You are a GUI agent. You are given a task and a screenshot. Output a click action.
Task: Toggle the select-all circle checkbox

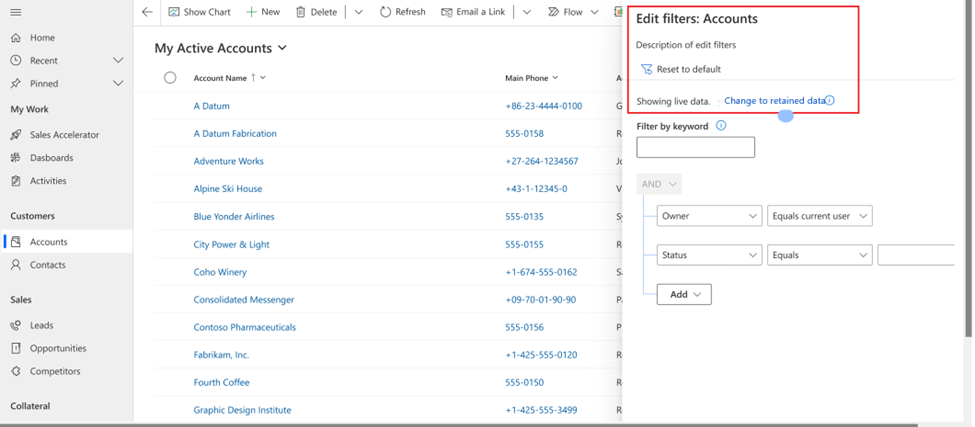(170, 78)
